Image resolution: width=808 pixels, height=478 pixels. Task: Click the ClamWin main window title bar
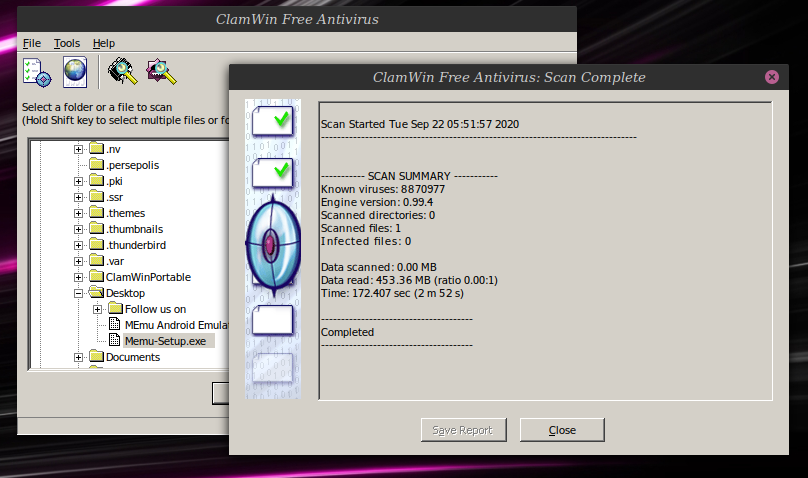coord(297,20)
